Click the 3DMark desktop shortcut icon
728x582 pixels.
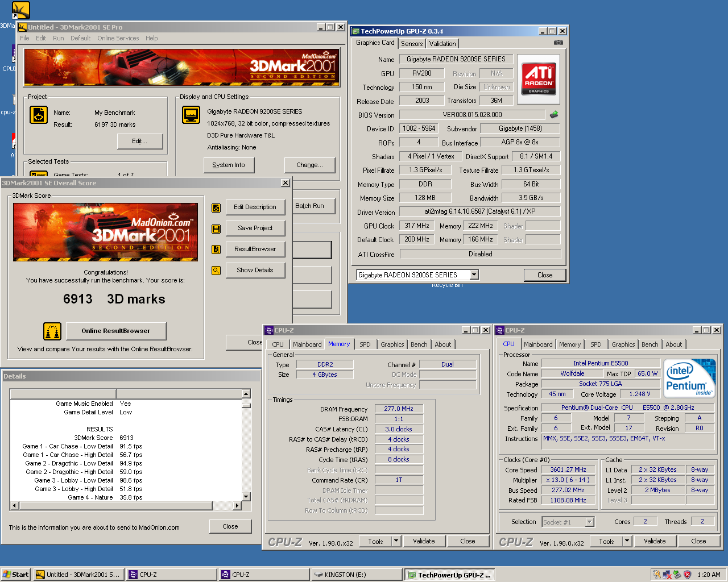[x=20, y=10]
